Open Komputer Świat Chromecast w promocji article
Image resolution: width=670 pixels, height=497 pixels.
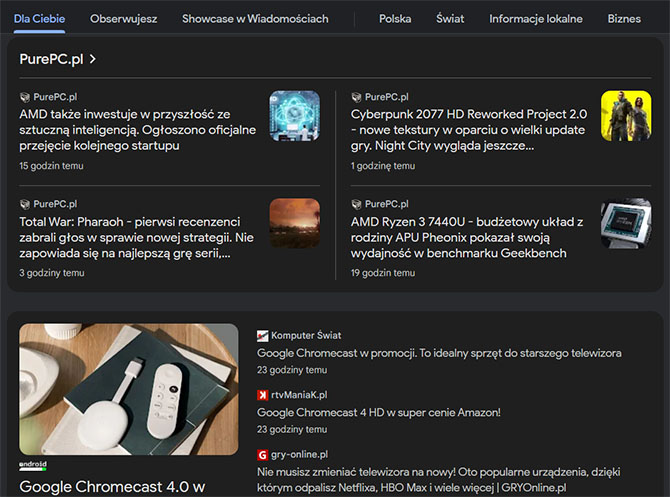[439, 353]
